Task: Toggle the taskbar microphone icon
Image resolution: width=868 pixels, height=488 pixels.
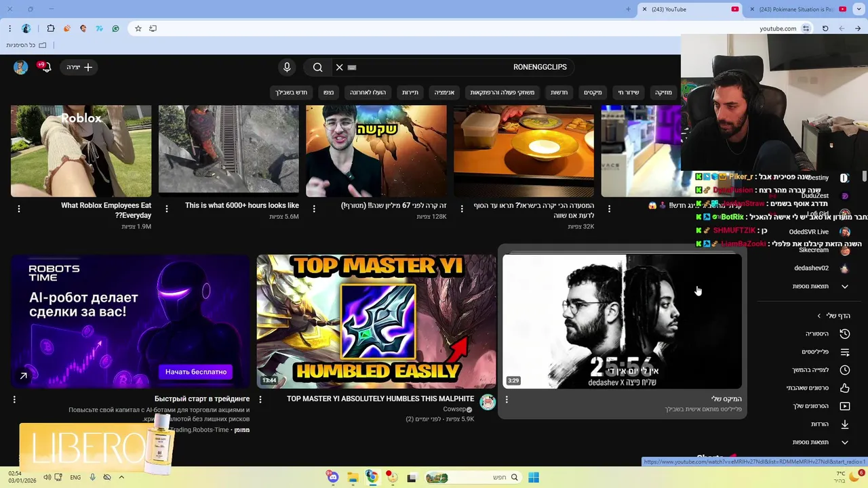Action: [92, 477]
